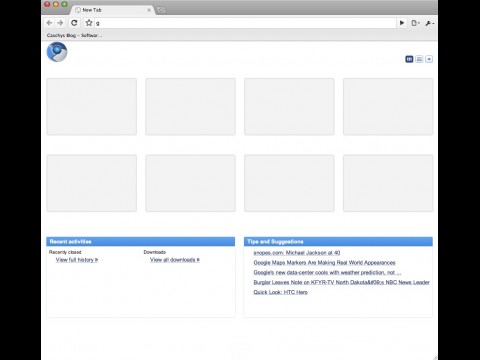The width and height of the screenshot is (480, 360).
Task: Open the wrench settings menu
Action: click(429, 23)
